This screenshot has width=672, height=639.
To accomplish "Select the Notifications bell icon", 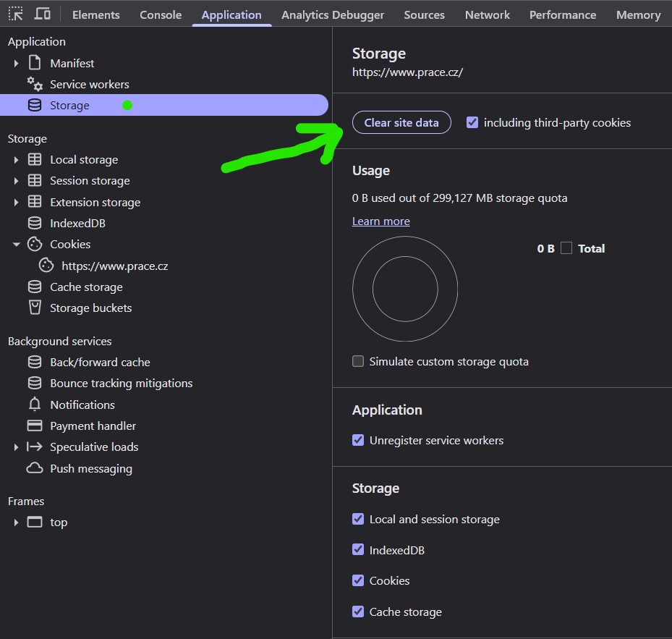I will 34,404.
